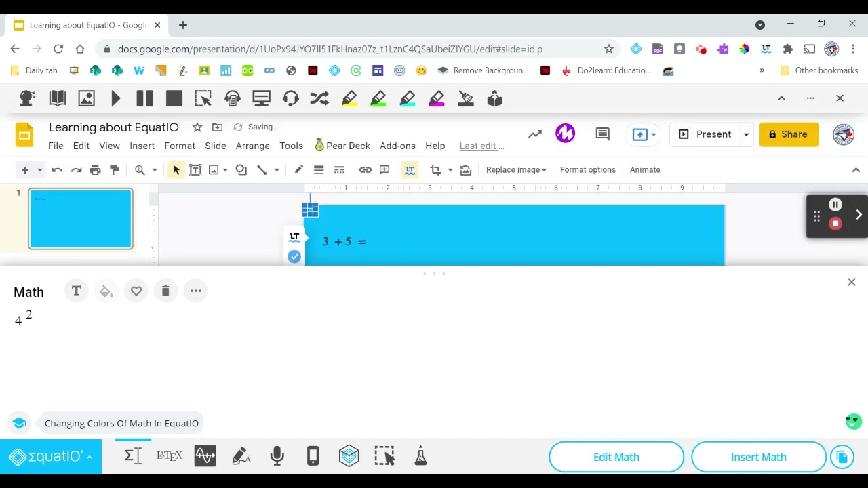
Task: Open more math options ellipsis
Action: 196,291
